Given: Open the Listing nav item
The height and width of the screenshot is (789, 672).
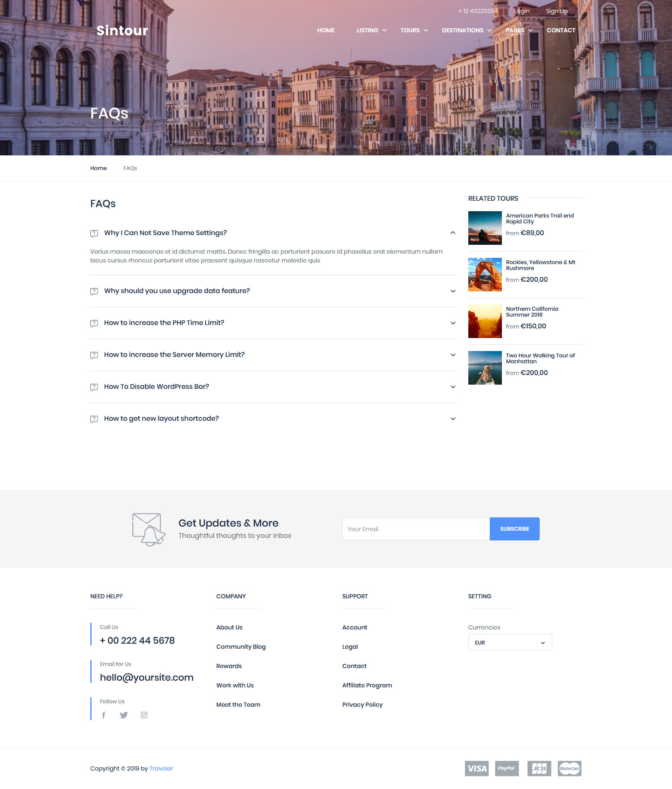Looking at the screenshot, I should [x=367, y=30].
